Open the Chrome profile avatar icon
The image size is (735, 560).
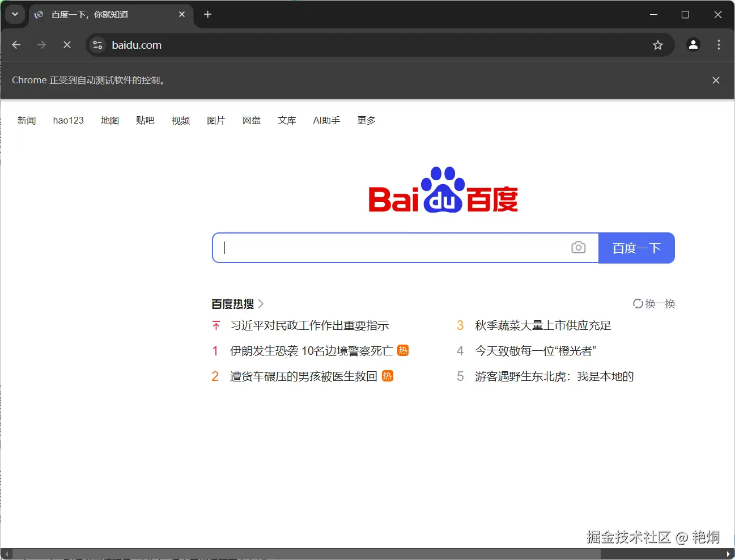[x=693, y=45]
